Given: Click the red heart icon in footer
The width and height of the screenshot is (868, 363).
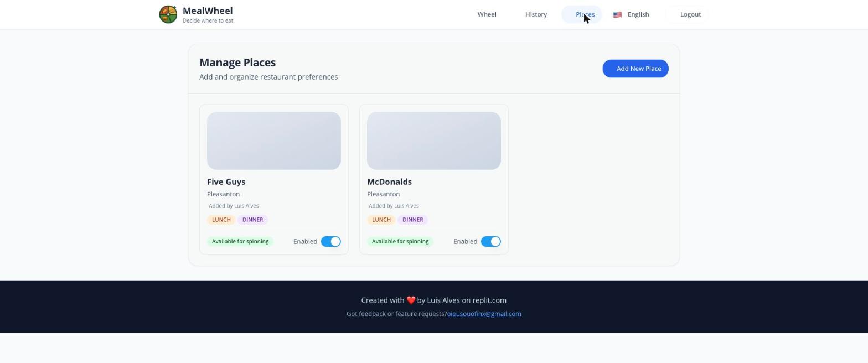Looking at the screenshot, I should click(x=411, y=300).
